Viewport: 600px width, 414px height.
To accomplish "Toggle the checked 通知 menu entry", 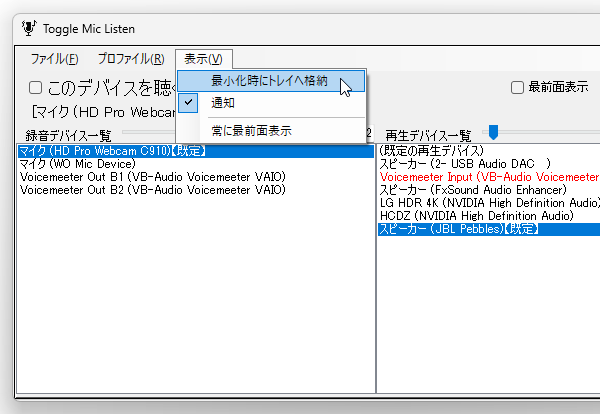I will 271,103.
